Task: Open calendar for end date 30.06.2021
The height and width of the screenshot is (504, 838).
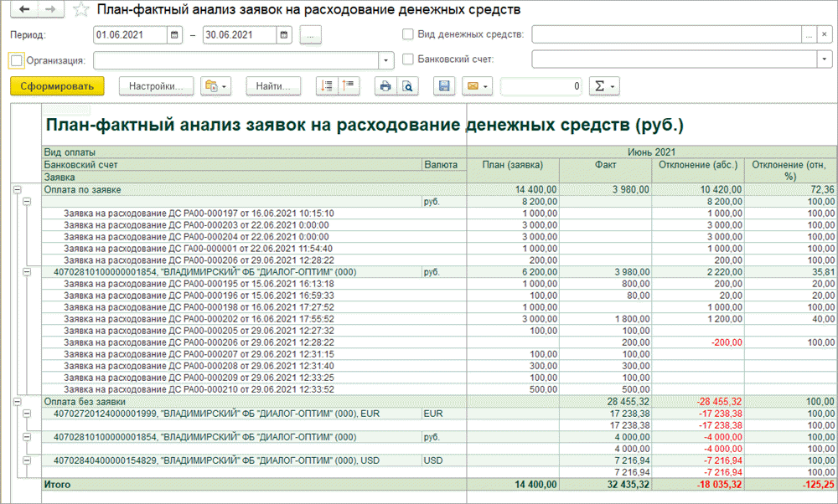Action: point(284,35)
